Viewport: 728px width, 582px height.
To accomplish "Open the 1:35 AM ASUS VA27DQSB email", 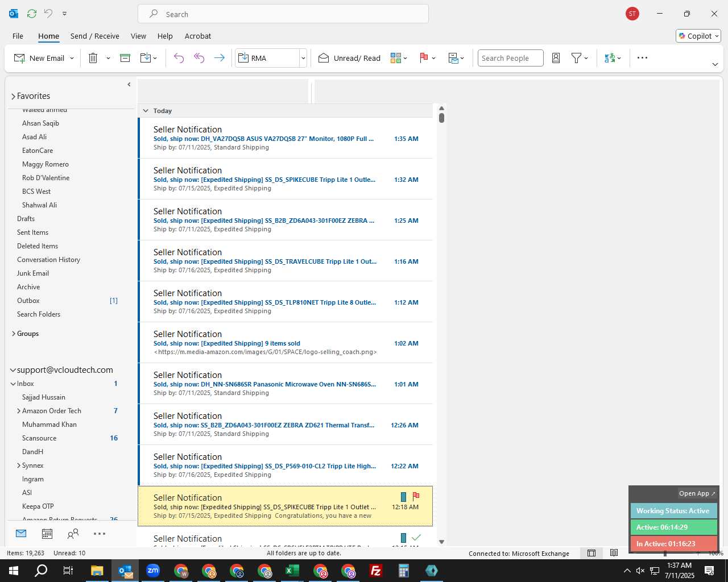I will [286, 138].
